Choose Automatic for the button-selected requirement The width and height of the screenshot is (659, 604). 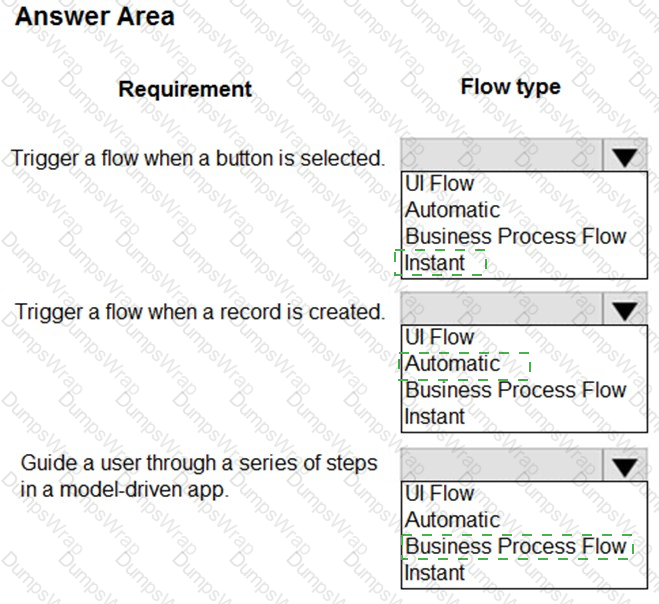coord(452,210)
